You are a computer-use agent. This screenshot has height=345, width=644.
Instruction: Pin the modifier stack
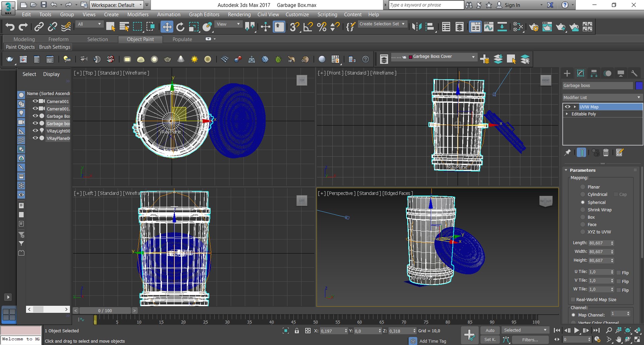click(568, 153)
